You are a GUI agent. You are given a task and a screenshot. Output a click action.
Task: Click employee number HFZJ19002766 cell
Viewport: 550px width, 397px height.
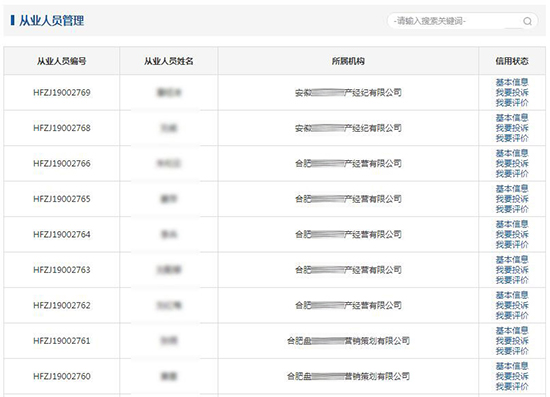(x=62, y=163)
